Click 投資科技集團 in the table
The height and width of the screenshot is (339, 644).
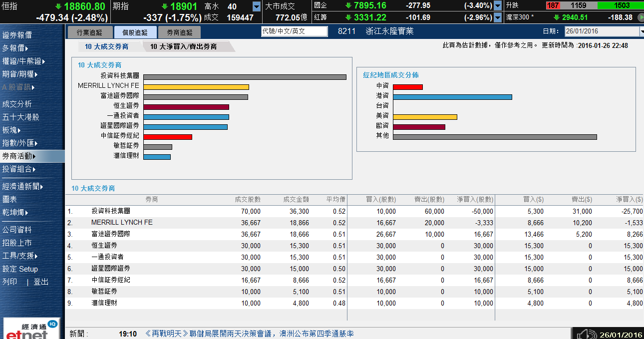click(110, 211)
